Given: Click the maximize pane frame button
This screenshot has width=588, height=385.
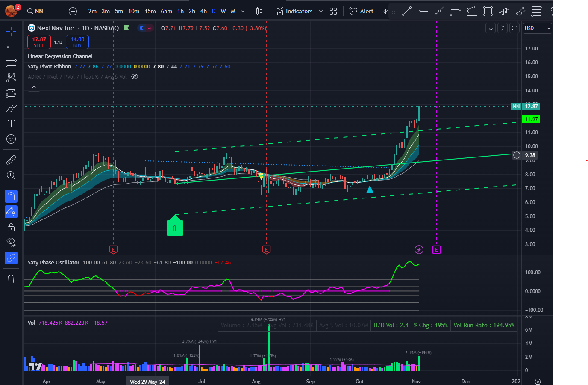Looking at the screenshot, I should (514, 28).
